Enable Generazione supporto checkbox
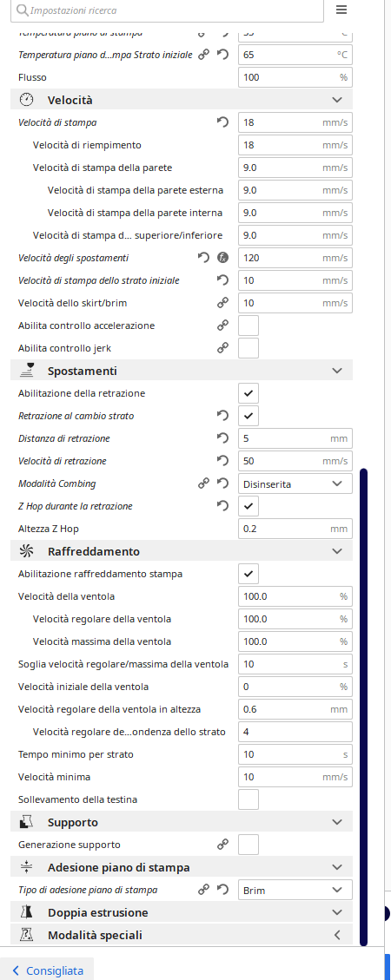Image resolution: width=391 pixels, height=980 pixels. pyautogui.click(x=249, y=845)
